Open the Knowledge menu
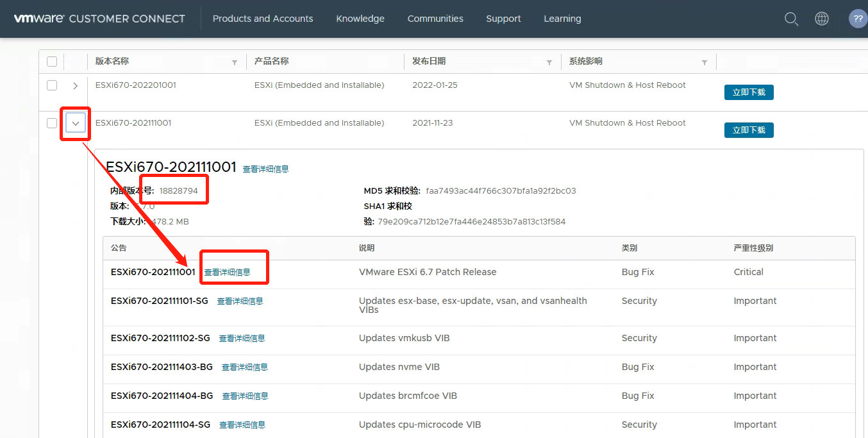868x438 pixels. point(360,19)
